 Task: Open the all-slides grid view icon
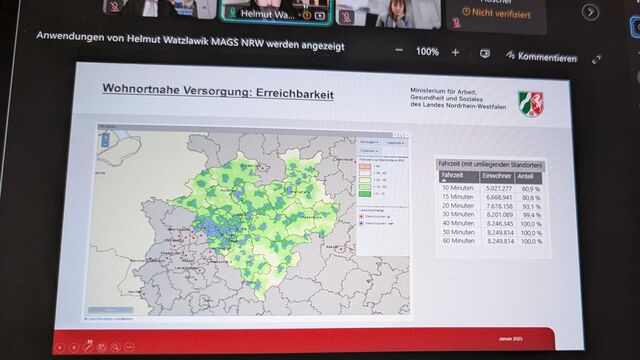(102, 347)
